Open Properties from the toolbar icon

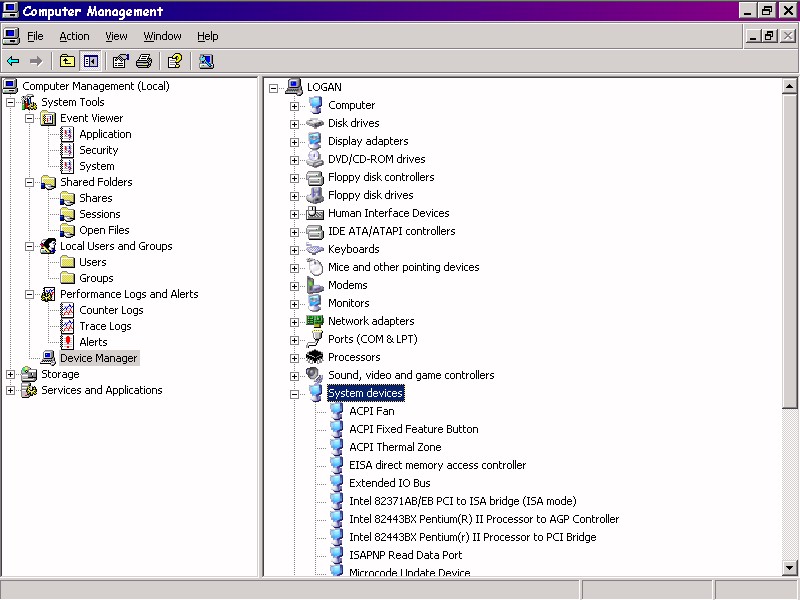click(120, 62)
